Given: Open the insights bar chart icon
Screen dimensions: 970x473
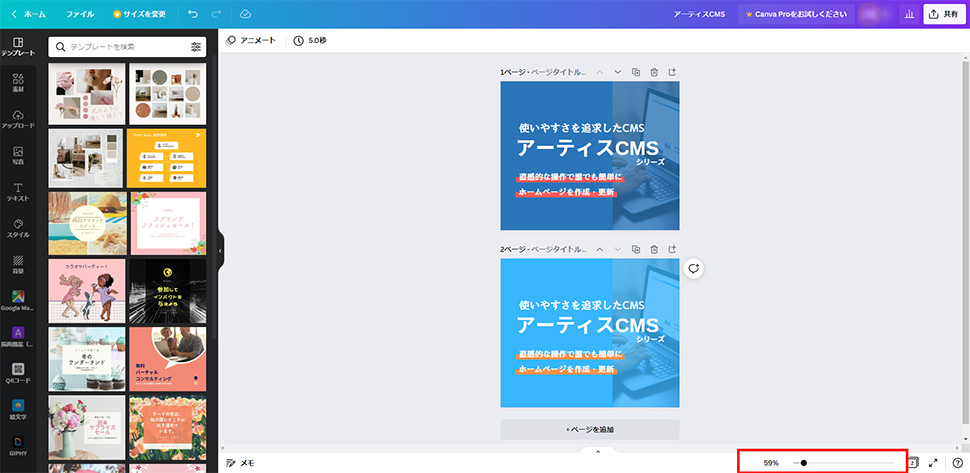Looking at the screenshot, I should click(909, 14).
